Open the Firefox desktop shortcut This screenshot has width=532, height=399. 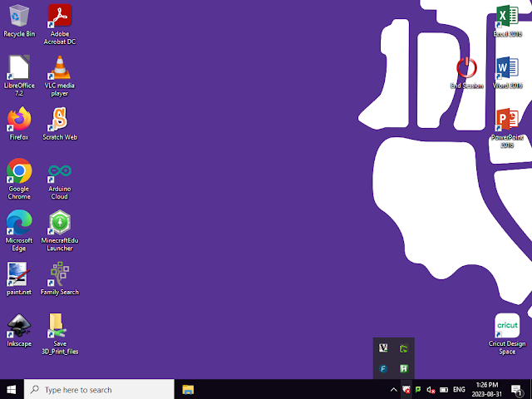(19, 124)
